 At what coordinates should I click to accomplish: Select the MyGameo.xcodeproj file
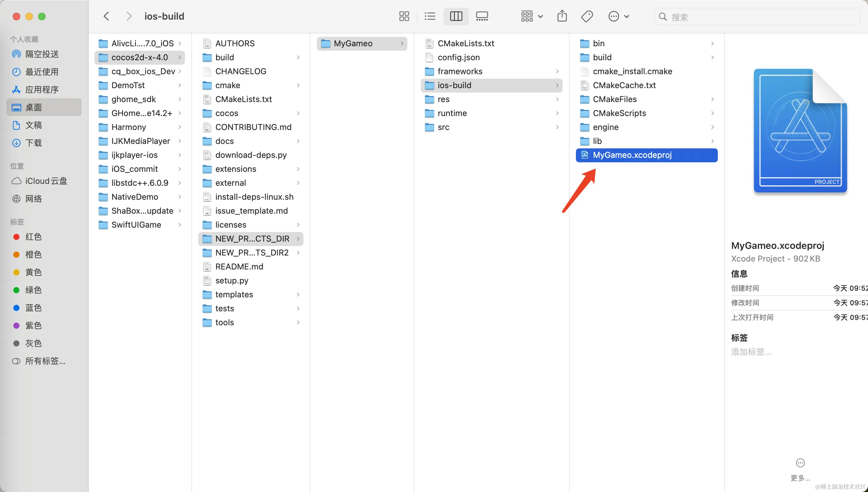point(632,155)
